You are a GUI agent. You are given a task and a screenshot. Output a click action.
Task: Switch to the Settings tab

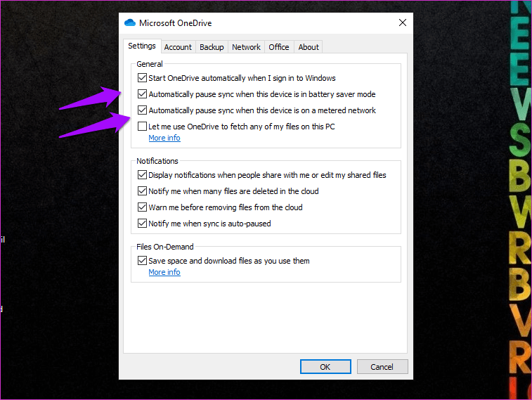click(x=142, y=46)
